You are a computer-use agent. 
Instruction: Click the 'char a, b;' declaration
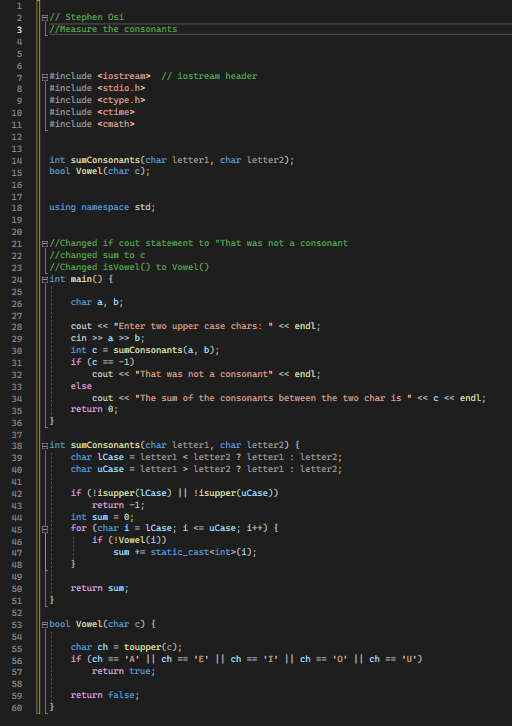[x=97, y=302]
